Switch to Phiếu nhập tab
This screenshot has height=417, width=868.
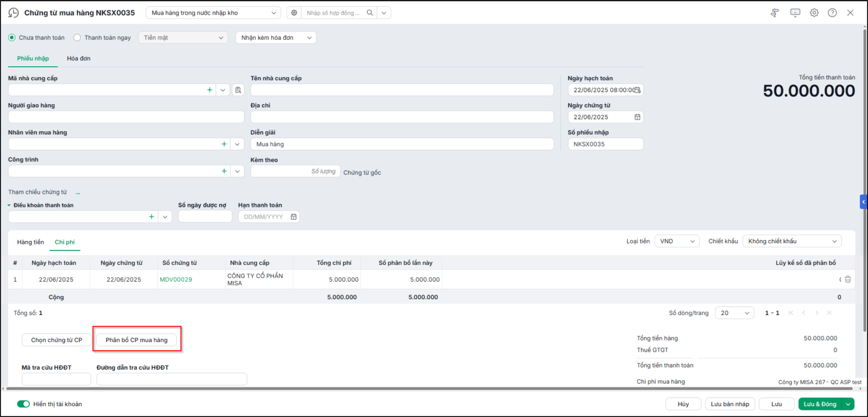click(33, 58)
